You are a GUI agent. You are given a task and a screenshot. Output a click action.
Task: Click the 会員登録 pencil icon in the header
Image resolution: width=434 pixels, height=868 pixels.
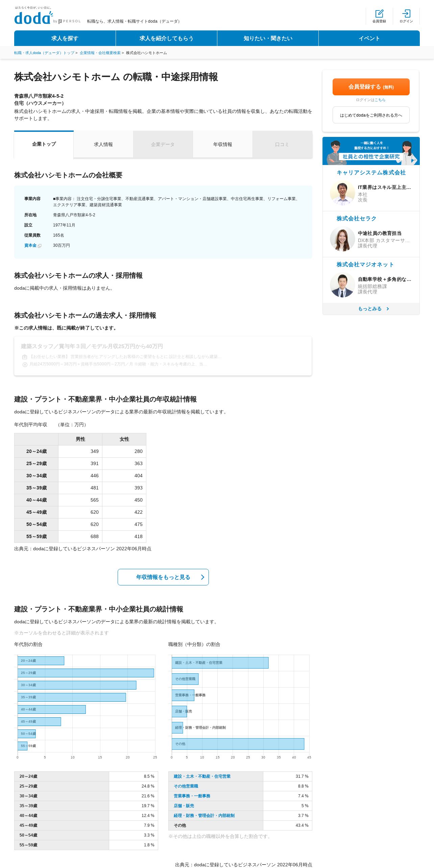(x=379, y=14)
